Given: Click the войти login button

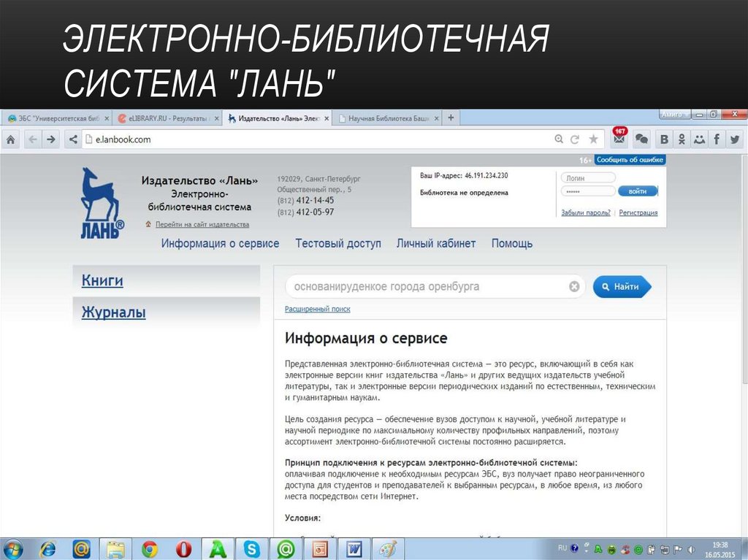Looking at the screenshot, I should (x=638, y=191).
